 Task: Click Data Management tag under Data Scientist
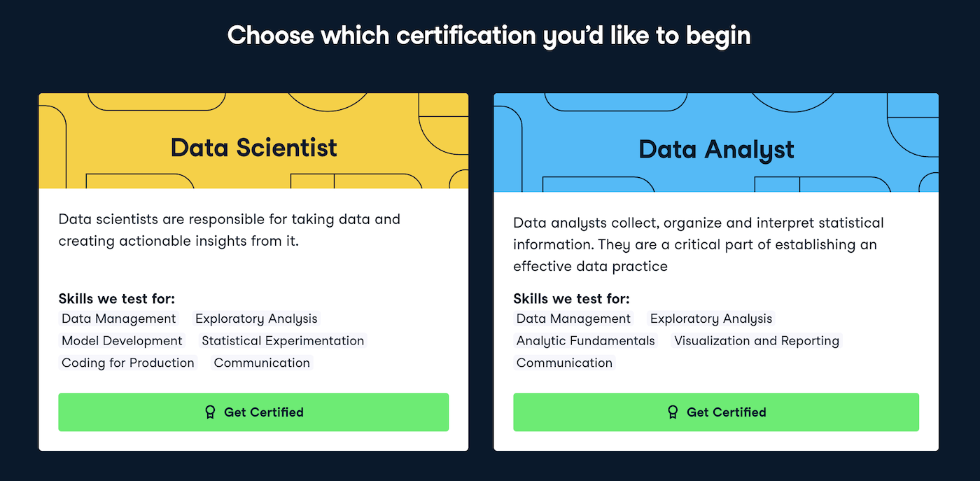119,319
